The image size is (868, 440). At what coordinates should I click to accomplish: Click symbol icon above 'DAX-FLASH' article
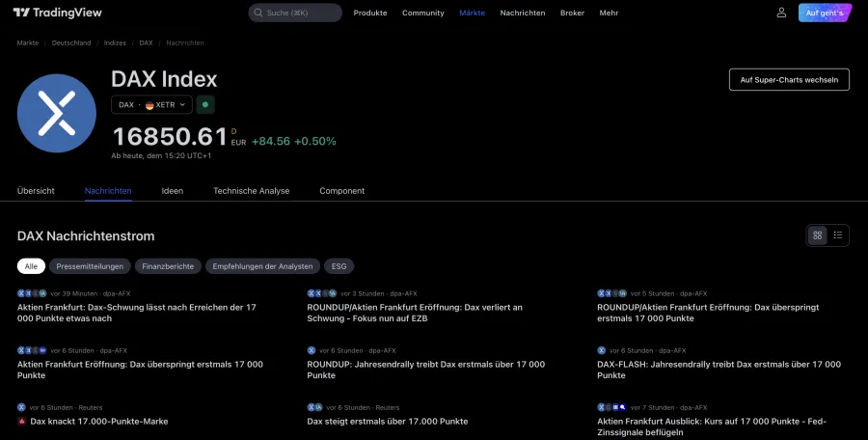[601, 351]
